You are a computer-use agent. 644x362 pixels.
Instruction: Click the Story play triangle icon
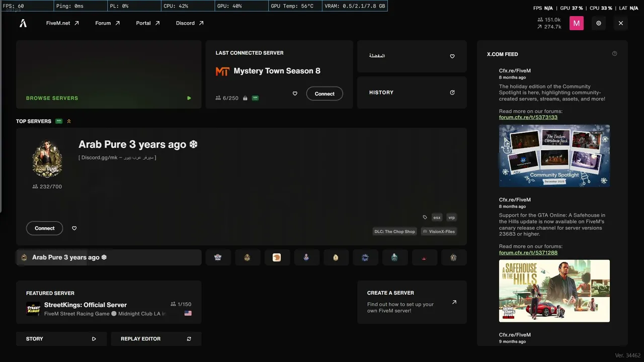[94, 339]
